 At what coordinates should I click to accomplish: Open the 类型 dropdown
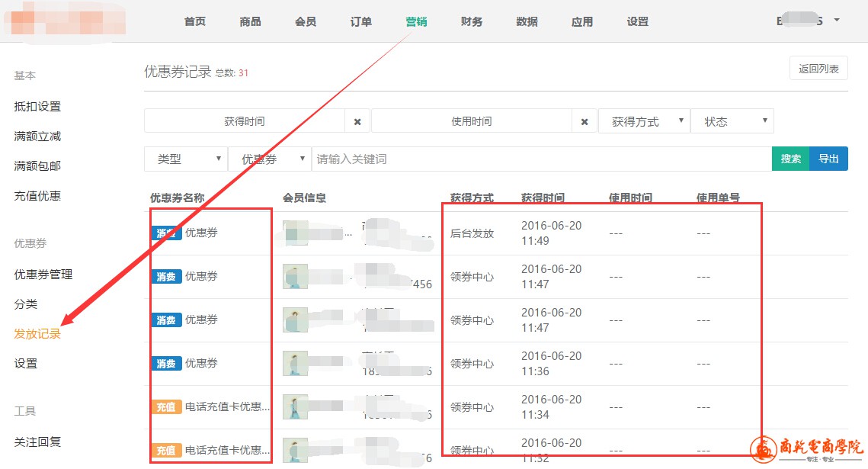pyautogui.click(x=185, y=159)
